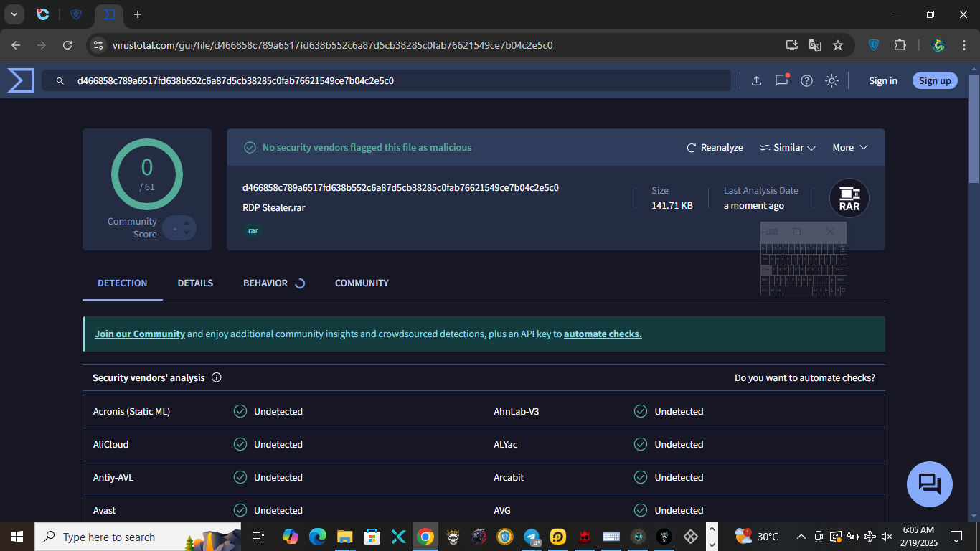
Task: Click the Join our Community link
Action: point(140,333)
